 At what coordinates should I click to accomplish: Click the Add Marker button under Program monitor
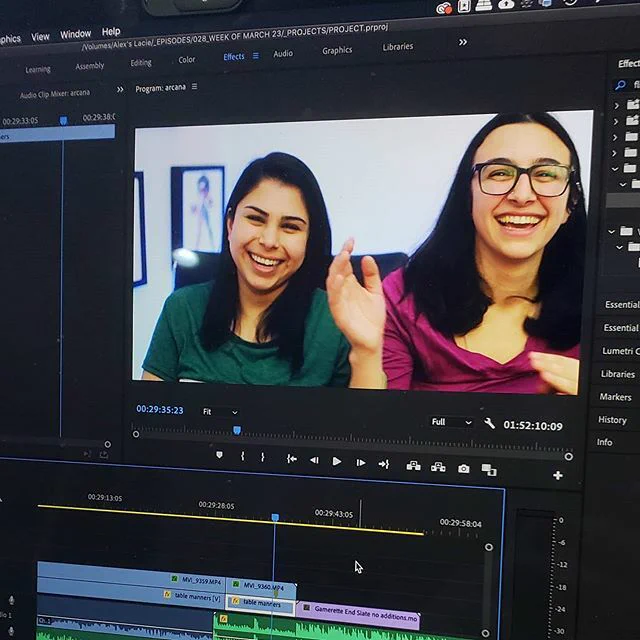pyautogui.click(x=220, y=455)
